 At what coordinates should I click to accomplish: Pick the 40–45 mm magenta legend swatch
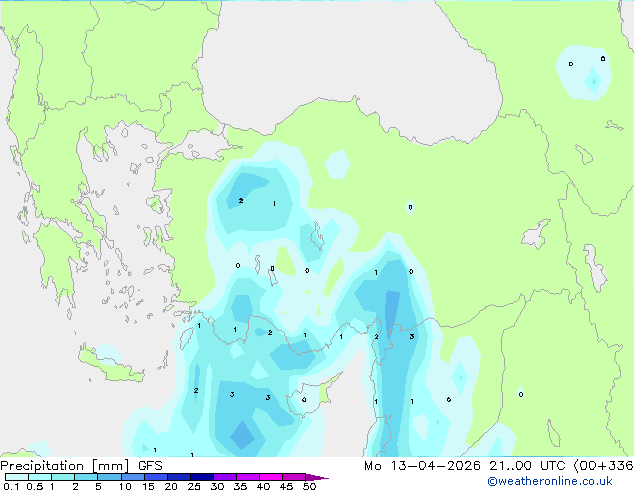click(x=271, y=477)
